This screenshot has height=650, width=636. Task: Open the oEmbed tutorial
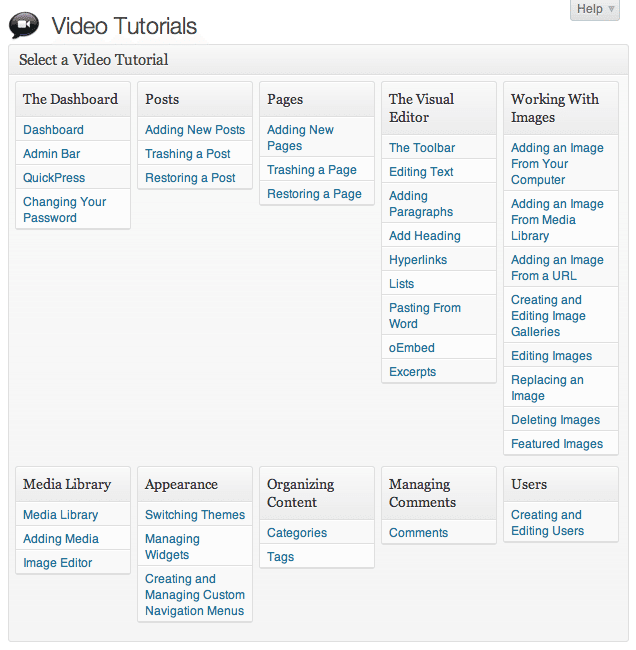point(411,348)
